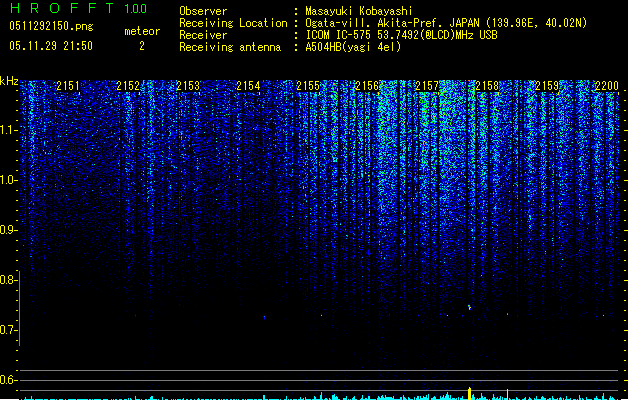629x400 pixels.
Task: Click the 0.9 kHz axis label
Action: (8, 230)
